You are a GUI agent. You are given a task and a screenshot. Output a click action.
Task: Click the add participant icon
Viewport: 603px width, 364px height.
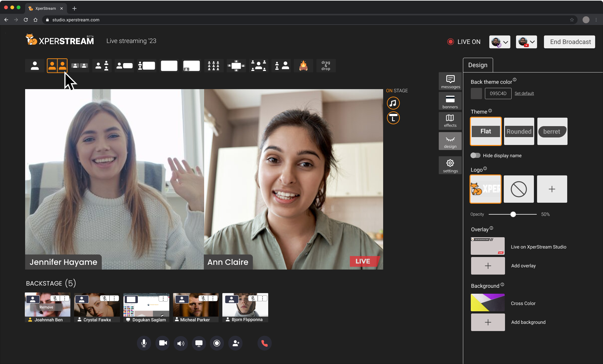[x=236, y=343]
